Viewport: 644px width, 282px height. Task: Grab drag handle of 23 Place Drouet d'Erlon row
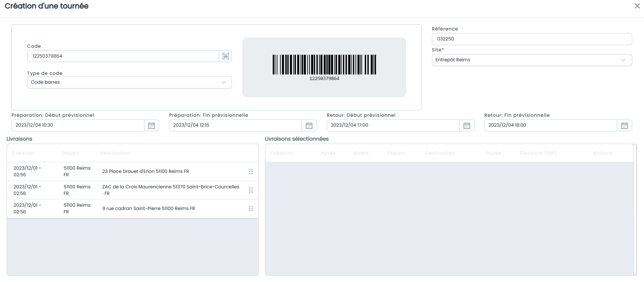tap(251, 171)
